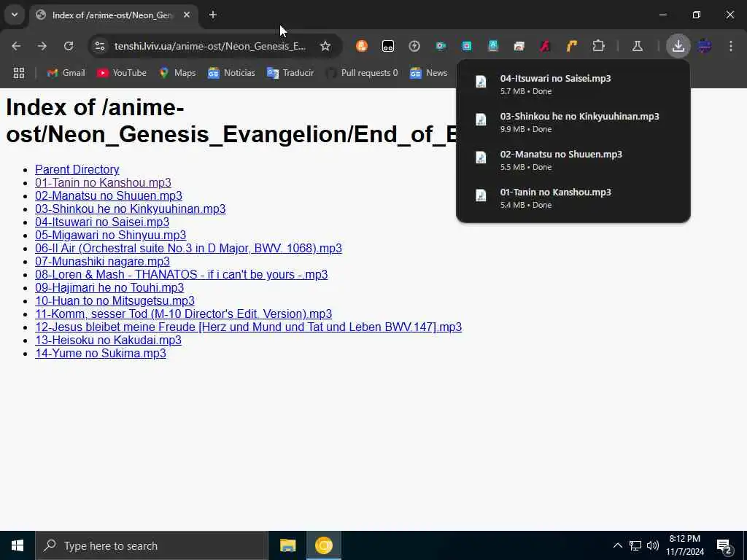Click the red slash extension icon

coord(545,46)
